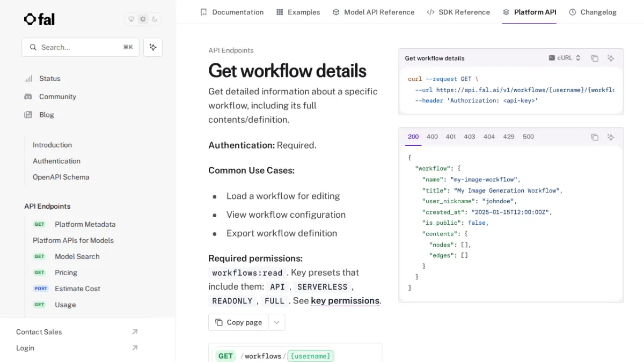Click the API Endpoints sidebar heading
The image size is (644, 362).
47,206
